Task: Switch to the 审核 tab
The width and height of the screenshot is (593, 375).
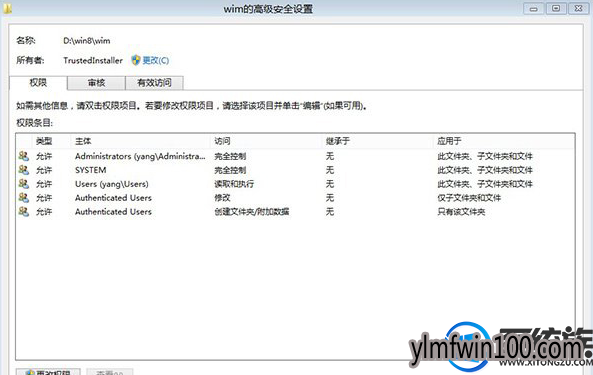Action: point(96,83)
